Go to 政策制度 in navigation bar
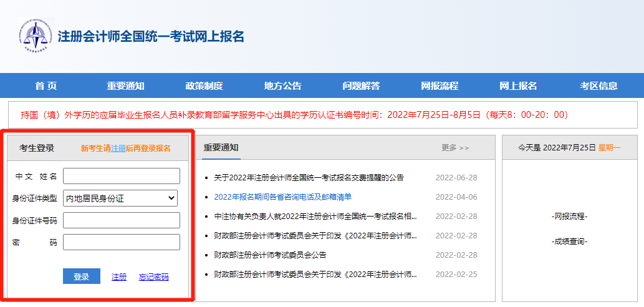Screen dimensions: 644x307 [204, 86]
